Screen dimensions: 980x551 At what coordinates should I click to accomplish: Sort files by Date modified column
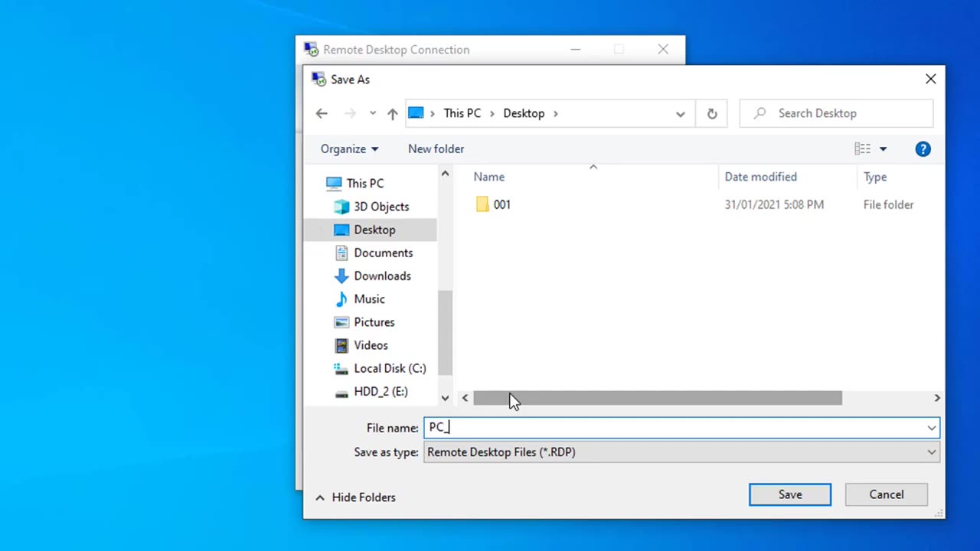(761, 177)
